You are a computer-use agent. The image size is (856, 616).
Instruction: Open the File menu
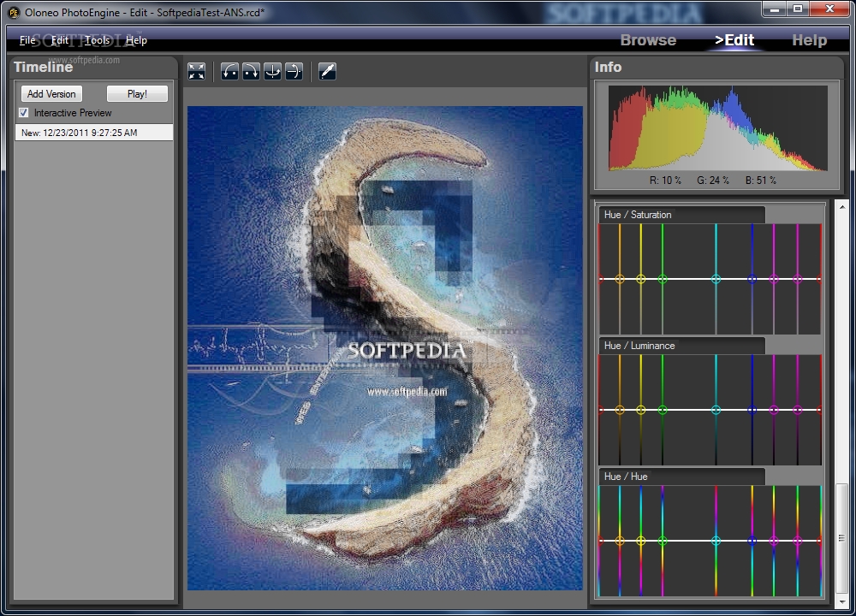point(27,40)
